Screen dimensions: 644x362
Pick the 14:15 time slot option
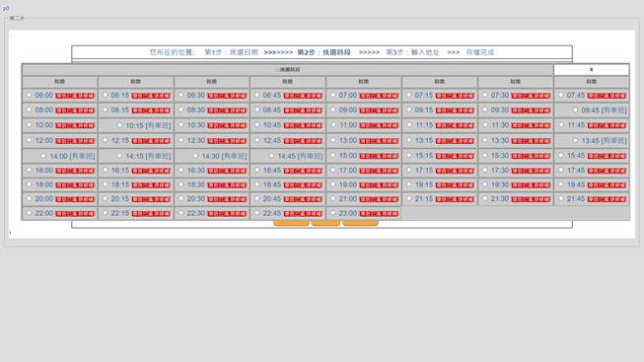point(119,156)
